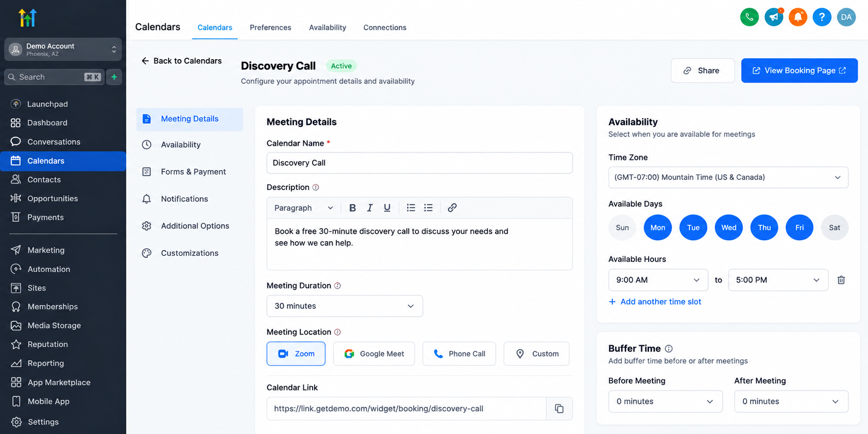Screen dimensions: 868x434
Task: Insert a numbered list in description
Action: (x=411, y=208)
